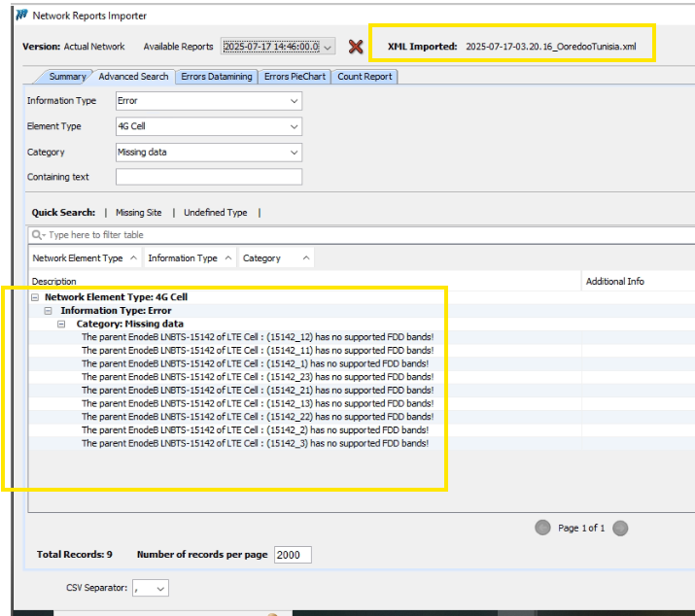Screen dimensions: 695x616
Task: Switch to the Summary tab
Action: 67,77
